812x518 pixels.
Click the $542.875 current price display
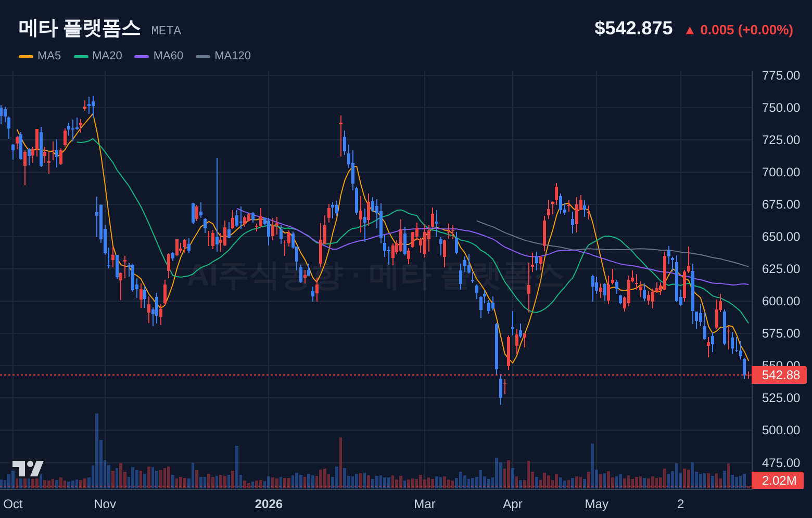point(633,29)
